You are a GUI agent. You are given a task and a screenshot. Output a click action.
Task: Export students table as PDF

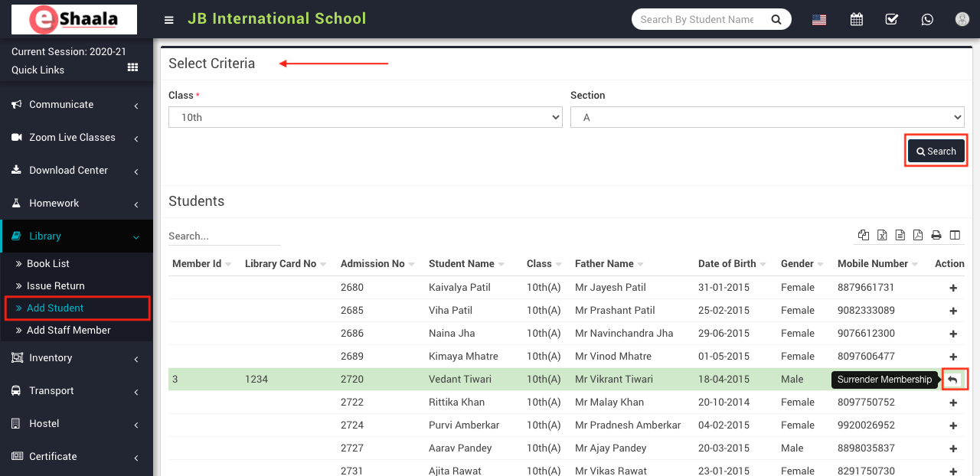click(x=917, y=235)
